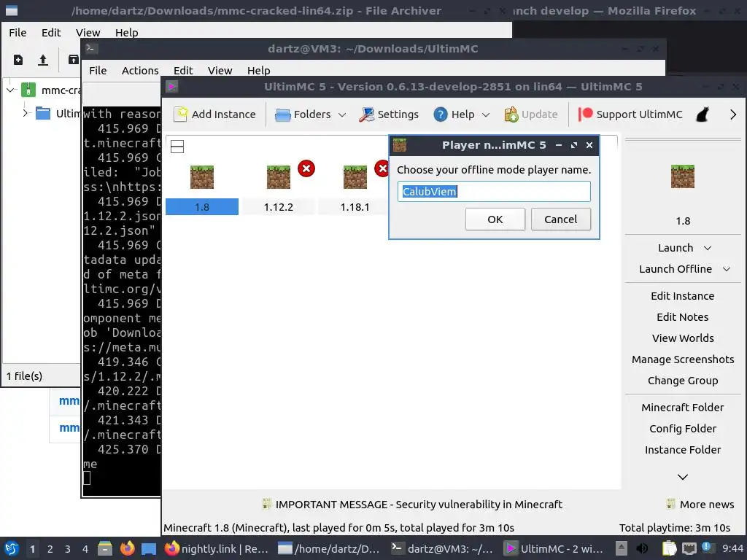Open File menu in File Archiver

(18, 32)
